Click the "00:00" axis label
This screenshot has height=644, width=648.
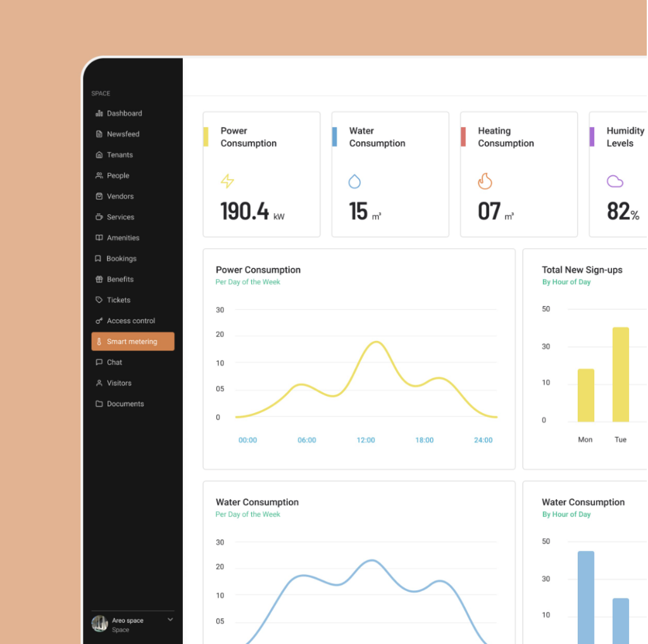(x=247, y=440)
